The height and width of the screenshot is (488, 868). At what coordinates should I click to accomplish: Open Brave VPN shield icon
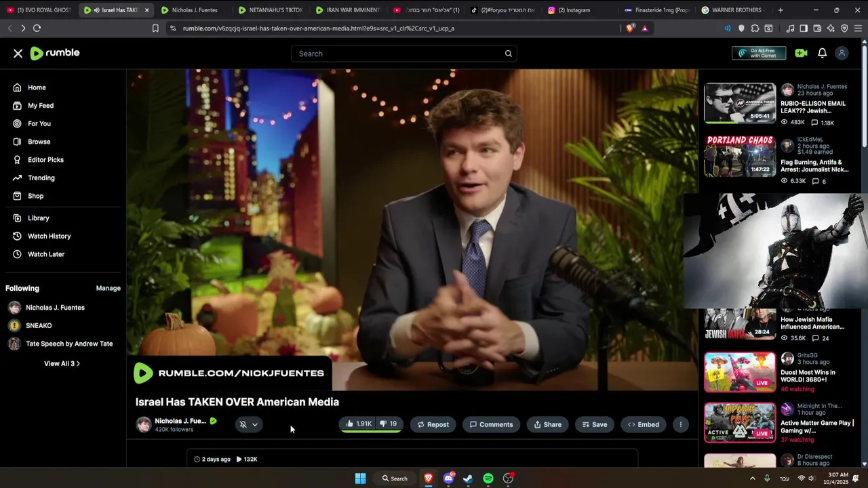point(844,28)
